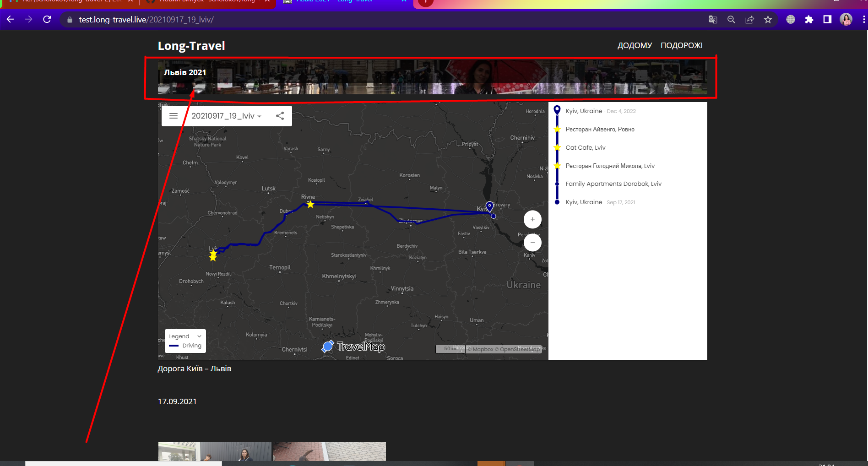Click the share icon on the map widget
The image size is (868, 466).
click(280, 116)
